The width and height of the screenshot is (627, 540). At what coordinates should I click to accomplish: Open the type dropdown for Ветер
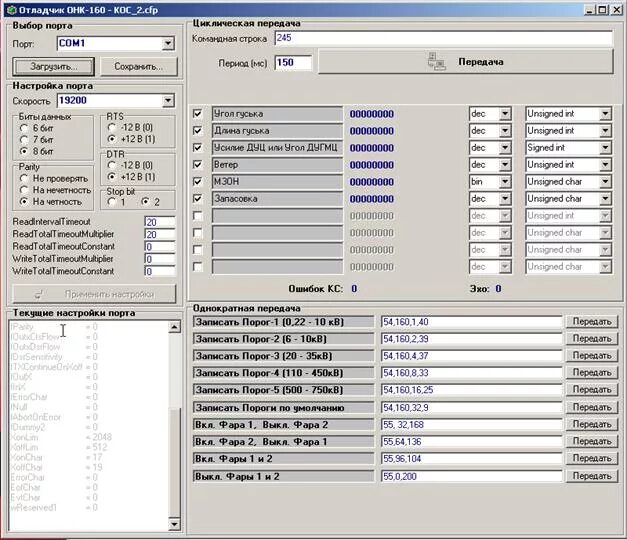[x=605, y=165]
